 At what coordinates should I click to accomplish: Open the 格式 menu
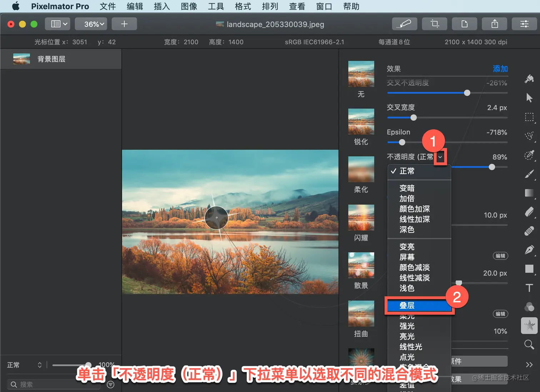click(x=243, y=6)
